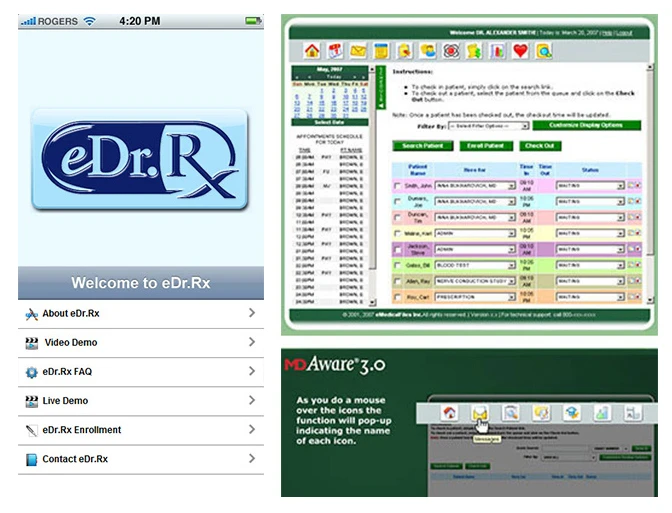Open Status dropdown in Smith, John row

590,186
